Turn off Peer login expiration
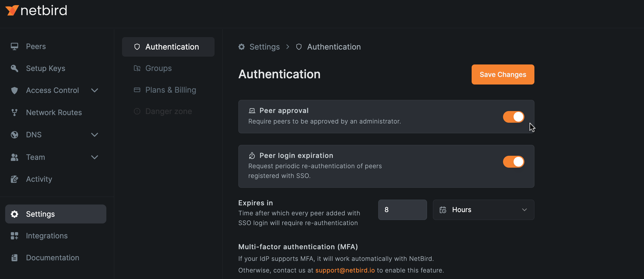The image size is (644, 279). tap(513, 161)
